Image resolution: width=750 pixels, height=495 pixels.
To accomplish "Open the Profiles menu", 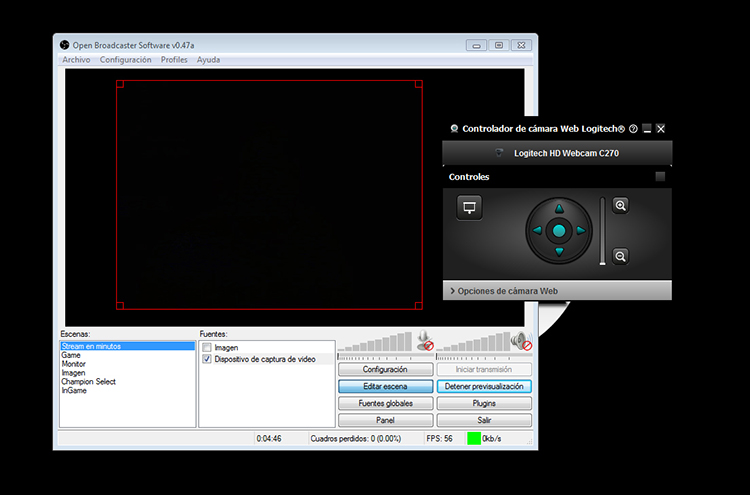I will 174,60.
